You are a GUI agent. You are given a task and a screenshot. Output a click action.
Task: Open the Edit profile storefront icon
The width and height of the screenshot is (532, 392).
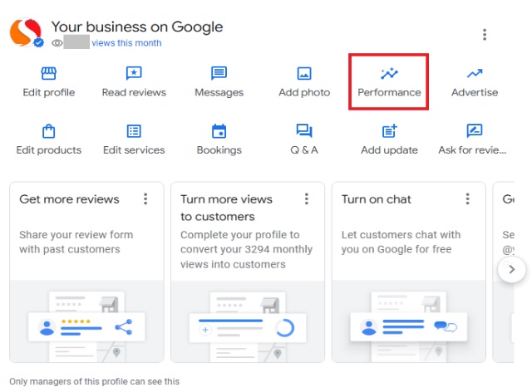click(x=48, y=73)
